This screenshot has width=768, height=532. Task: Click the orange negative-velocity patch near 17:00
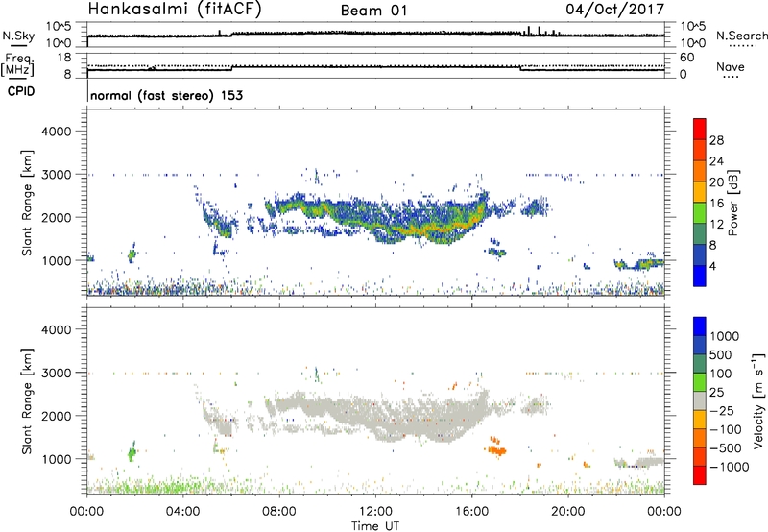496,448
